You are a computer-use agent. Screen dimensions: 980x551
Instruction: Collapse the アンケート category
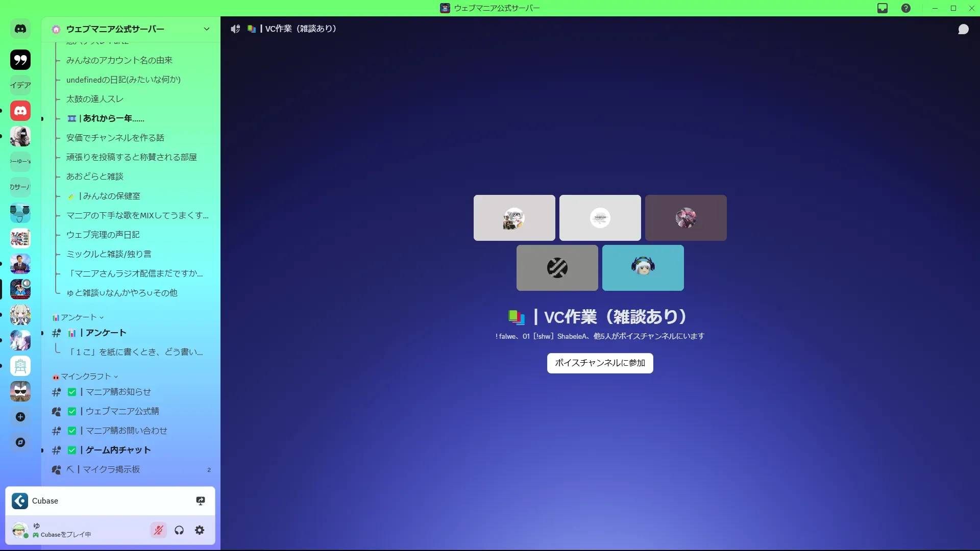79,317
